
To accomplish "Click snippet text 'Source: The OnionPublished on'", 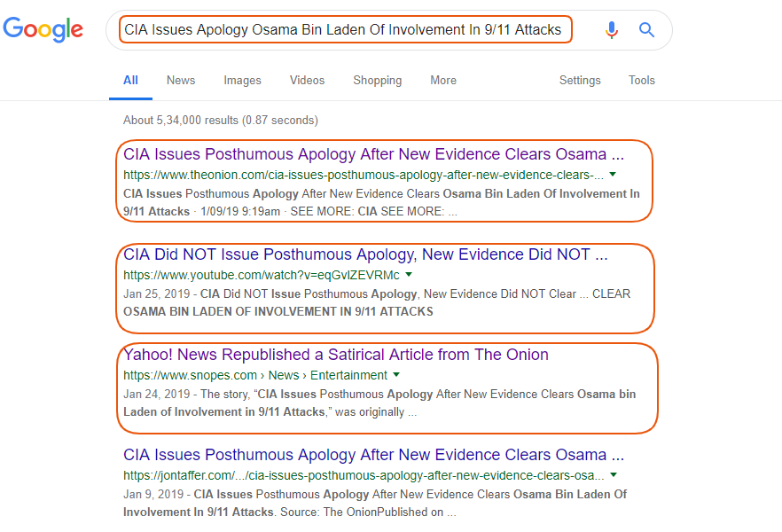I will pos(362,512).
